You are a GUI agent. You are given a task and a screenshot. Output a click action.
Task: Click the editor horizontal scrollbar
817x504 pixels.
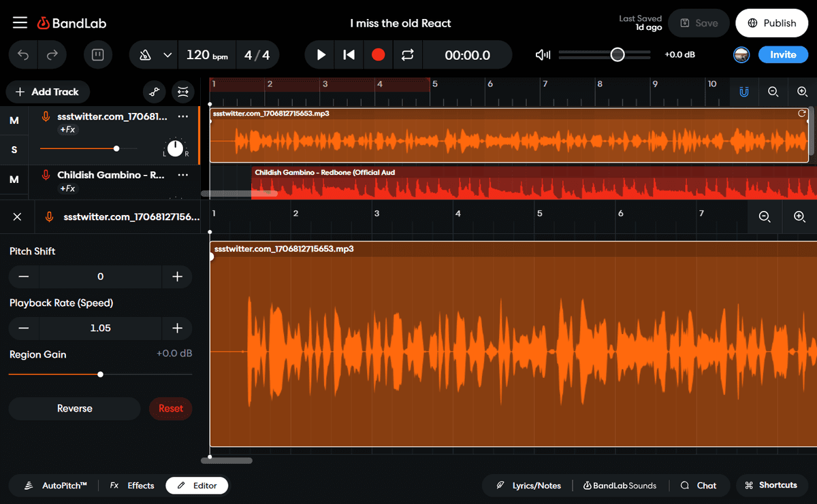tap(227, 460)
